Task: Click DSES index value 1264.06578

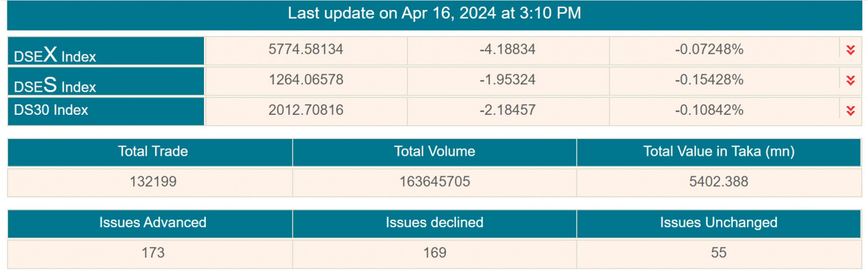Action: pos(306,80)
